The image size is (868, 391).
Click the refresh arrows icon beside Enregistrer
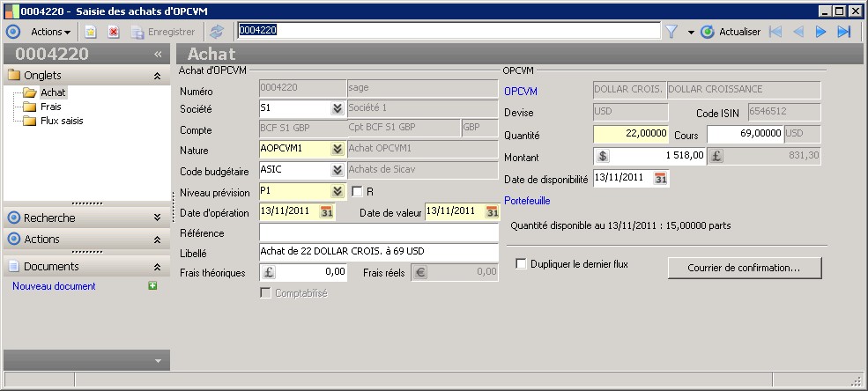(217, 32)
